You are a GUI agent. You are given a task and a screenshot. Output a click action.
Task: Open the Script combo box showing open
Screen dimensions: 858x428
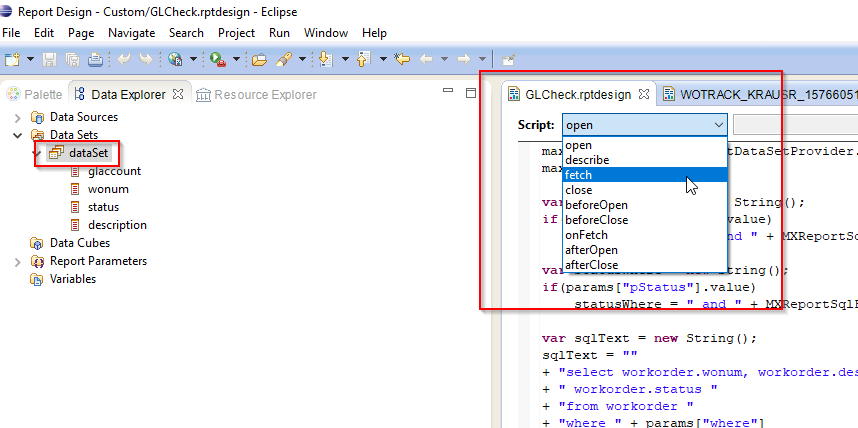tap(645, 125)
